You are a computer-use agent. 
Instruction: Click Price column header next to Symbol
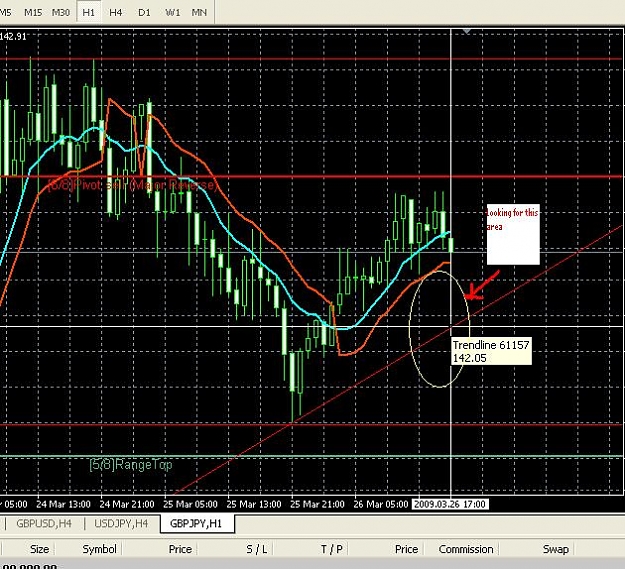(180, 549)
